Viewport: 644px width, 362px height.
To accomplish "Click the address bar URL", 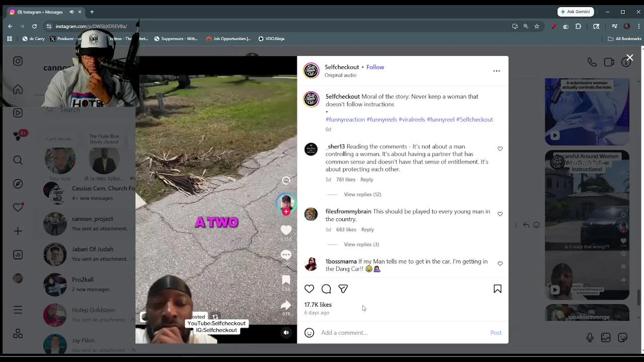I will 91,26.
